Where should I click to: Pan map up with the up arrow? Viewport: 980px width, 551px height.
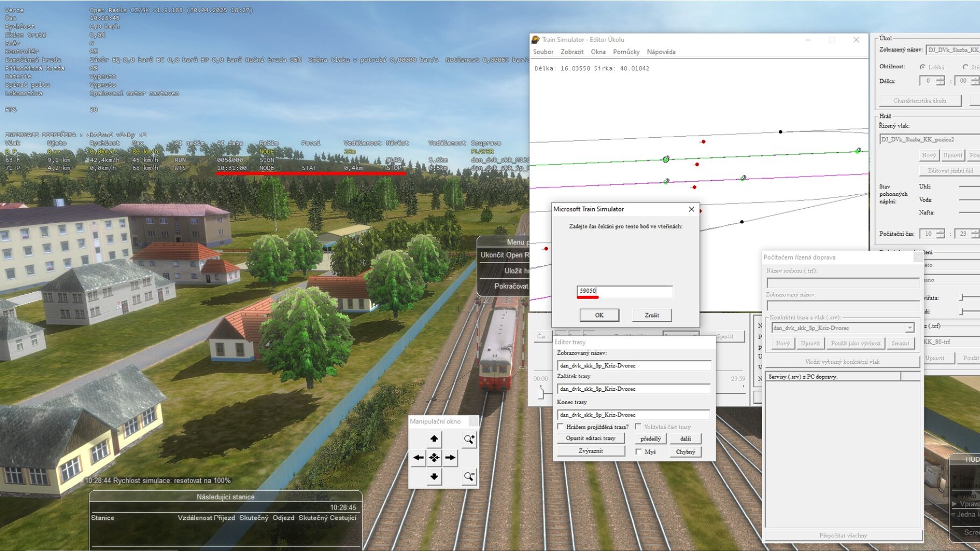tap(434, 439)
